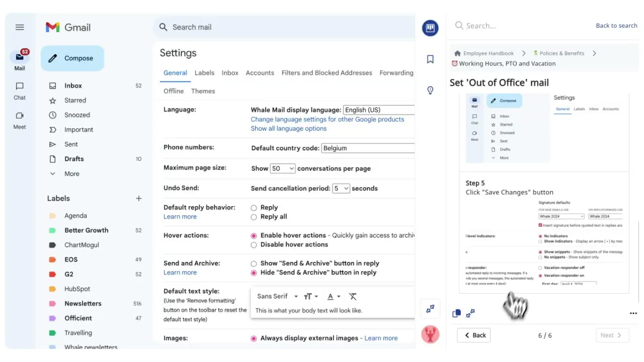Click the lightbulb icon in the Whale sidebar

(x=430, y=90)
